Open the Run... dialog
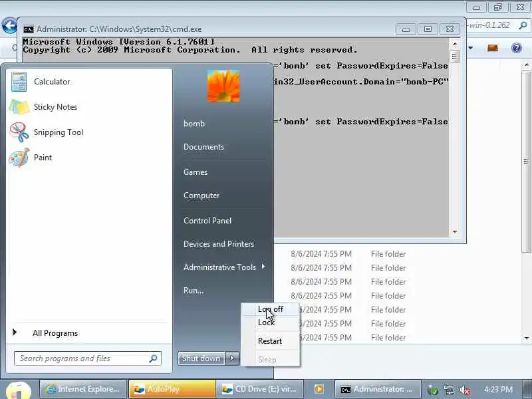Screen dimensions: 532x399 pyautogui.click(x=194, y=291)
